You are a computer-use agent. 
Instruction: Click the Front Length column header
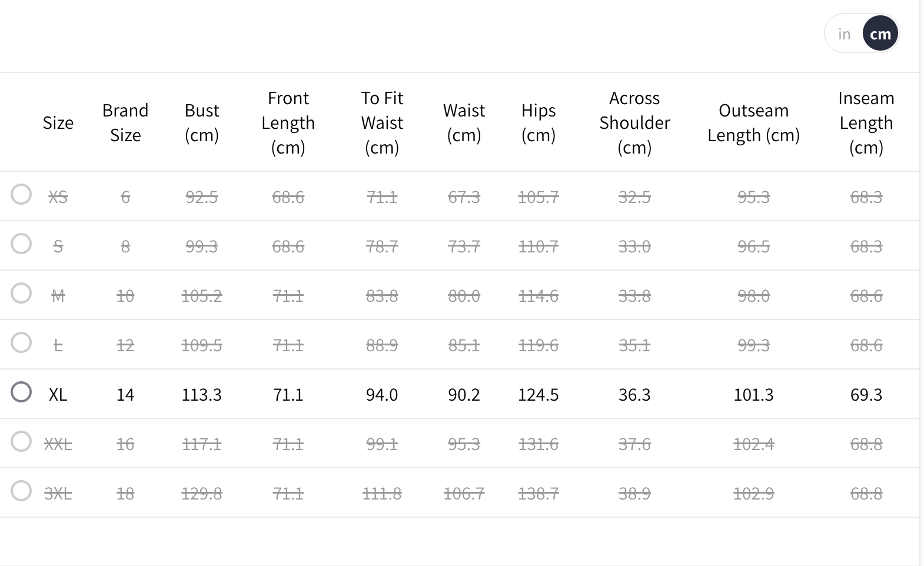(288, 122)
